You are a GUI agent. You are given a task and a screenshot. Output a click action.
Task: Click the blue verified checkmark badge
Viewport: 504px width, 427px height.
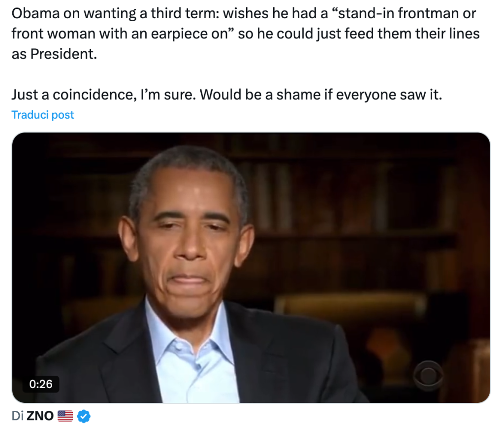point(84,416)
